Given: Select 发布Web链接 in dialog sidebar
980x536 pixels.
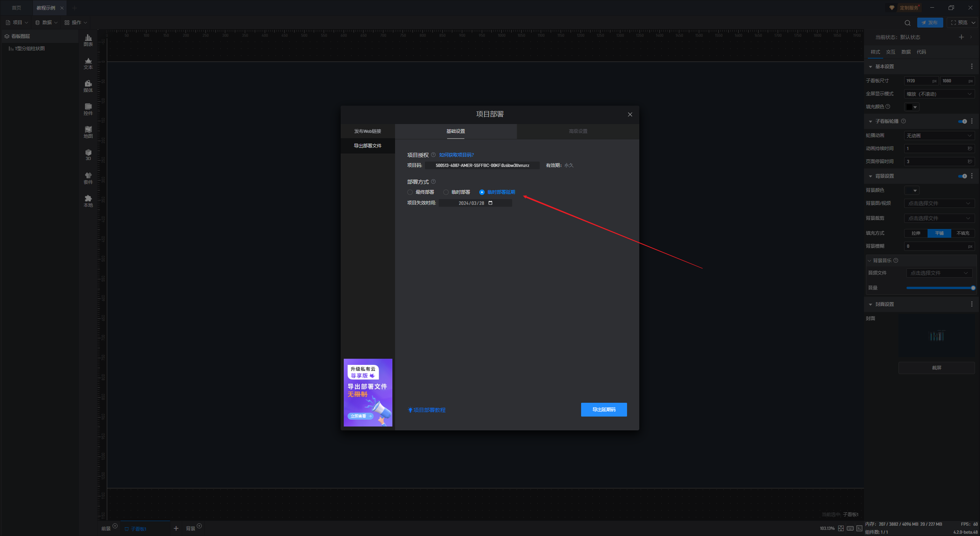Looking at the screenshot, I should pyautogui.click(x=367, y=131).
